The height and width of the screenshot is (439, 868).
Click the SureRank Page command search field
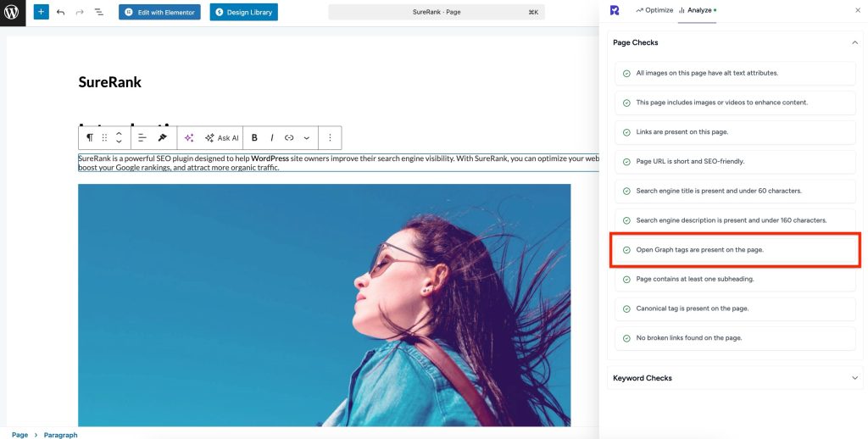coord(437,12)
